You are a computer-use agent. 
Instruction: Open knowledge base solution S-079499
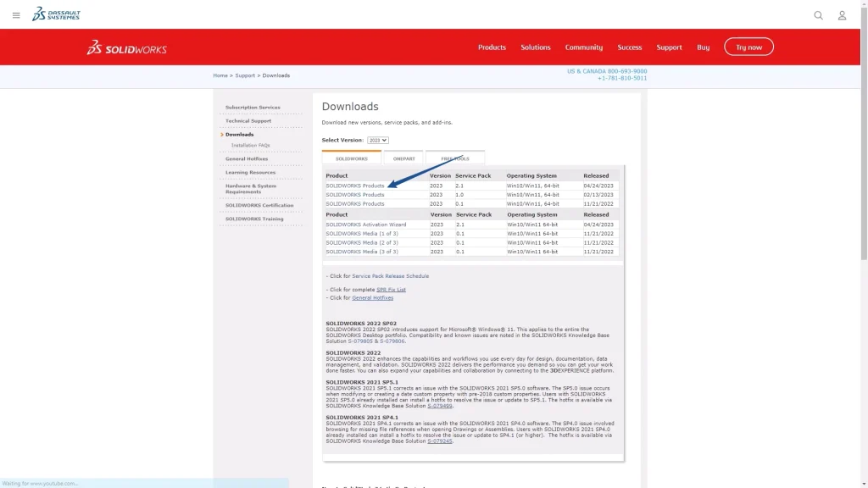click(440, 406)
